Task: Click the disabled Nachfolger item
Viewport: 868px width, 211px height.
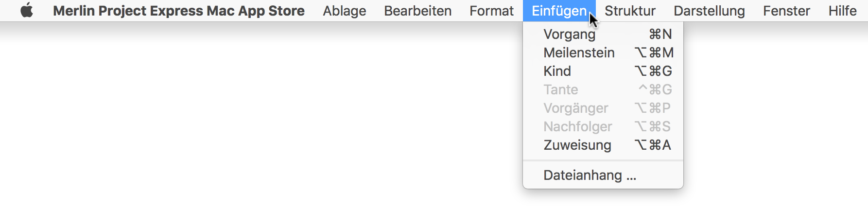Action: tap(603, 126)
